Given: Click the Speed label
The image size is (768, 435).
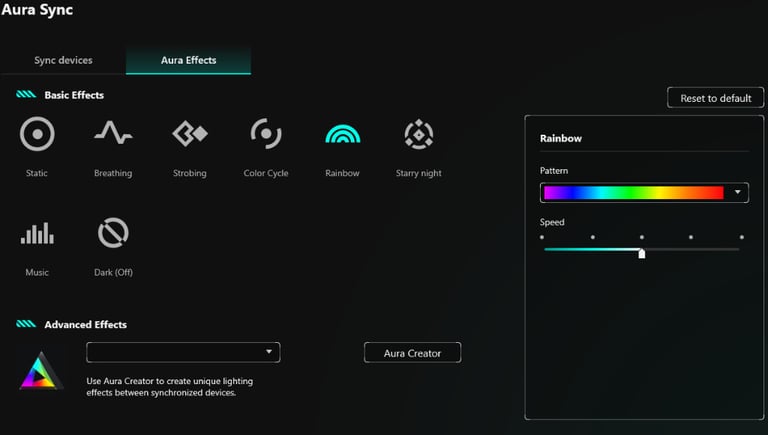Looking at the screenshot, I should (x=552, y=222).
